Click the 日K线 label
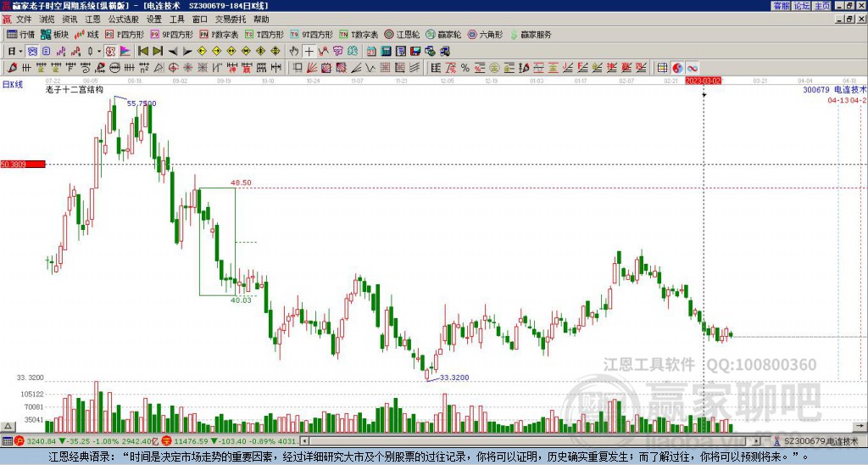The width and height of the screenshot is (868, 465). point(13,85)
